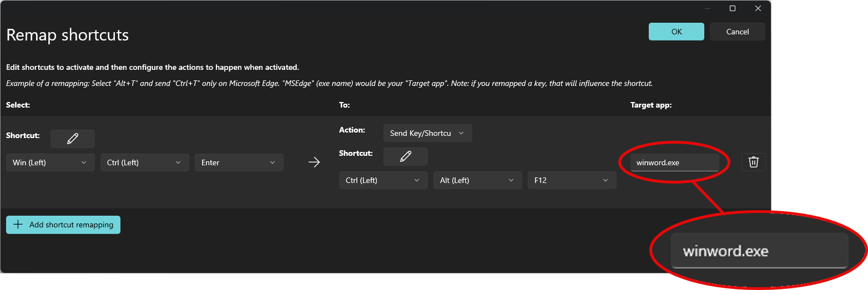Open the Send Key/Shortcut action dropdown
This screenshot has height=290, width=868.
[428, 133]
